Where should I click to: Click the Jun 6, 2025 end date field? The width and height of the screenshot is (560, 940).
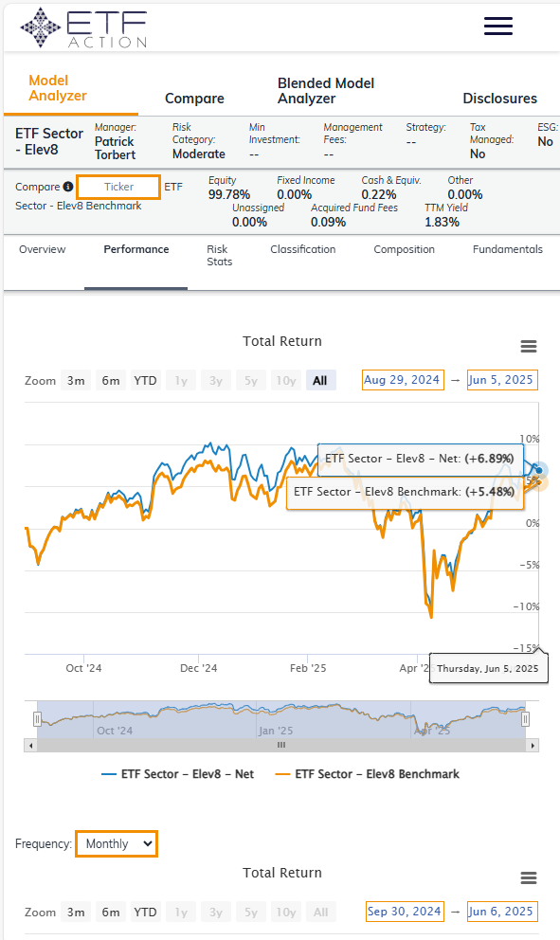coord(502,912)
